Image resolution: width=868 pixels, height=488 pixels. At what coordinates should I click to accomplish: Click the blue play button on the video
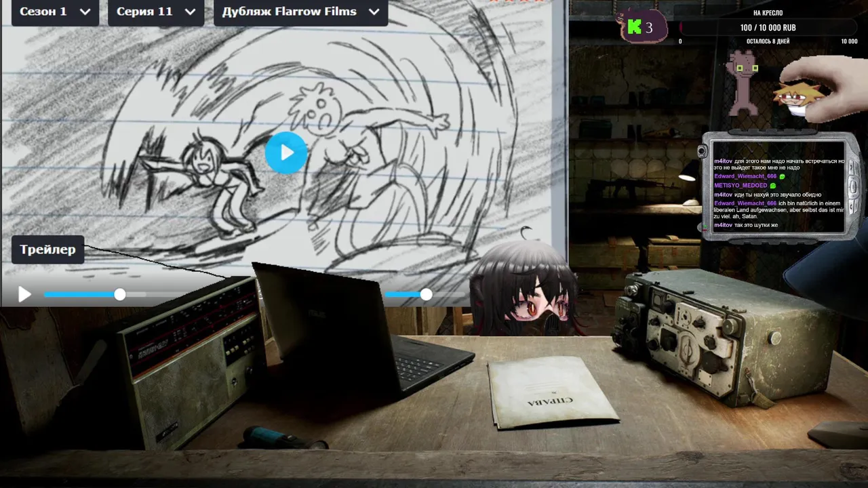tap(286, 153)
